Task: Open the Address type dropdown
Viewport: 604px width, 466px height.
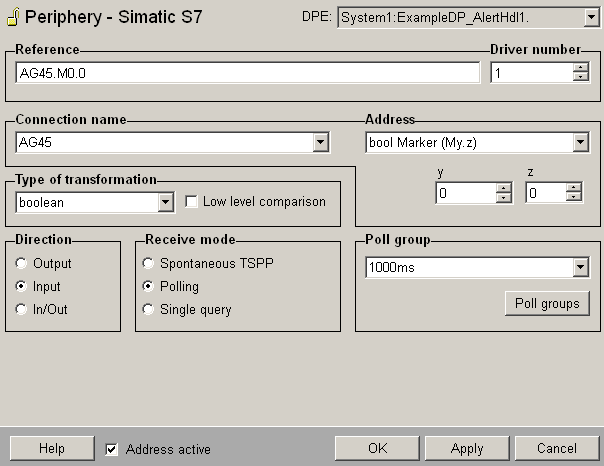Action: 580,143
